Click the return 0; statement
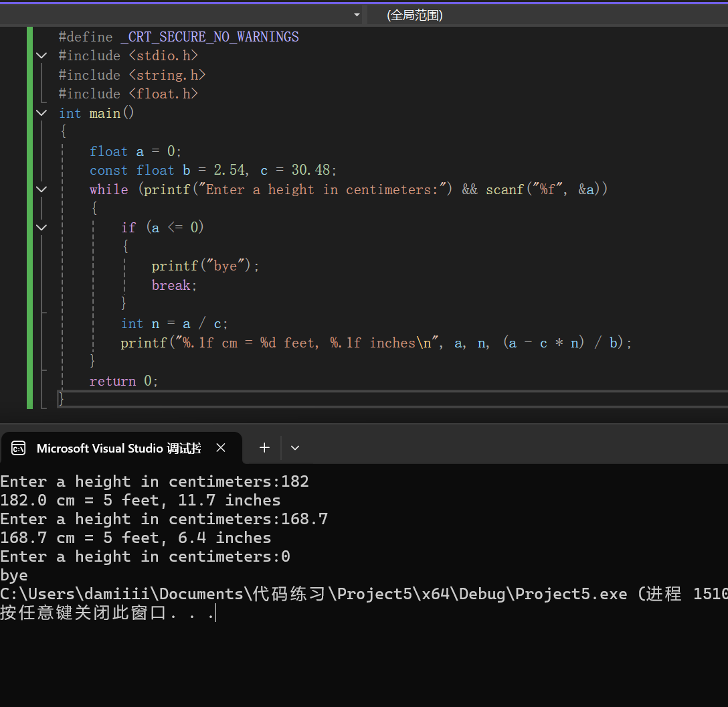Image resolution: width=728 pixels, height=707 pixels. click(124, 381)
